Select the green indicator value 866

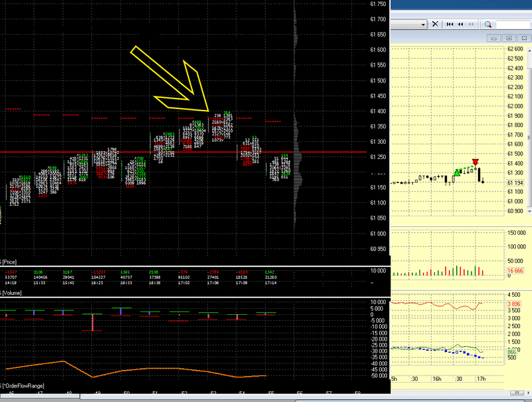coord(511,352)
